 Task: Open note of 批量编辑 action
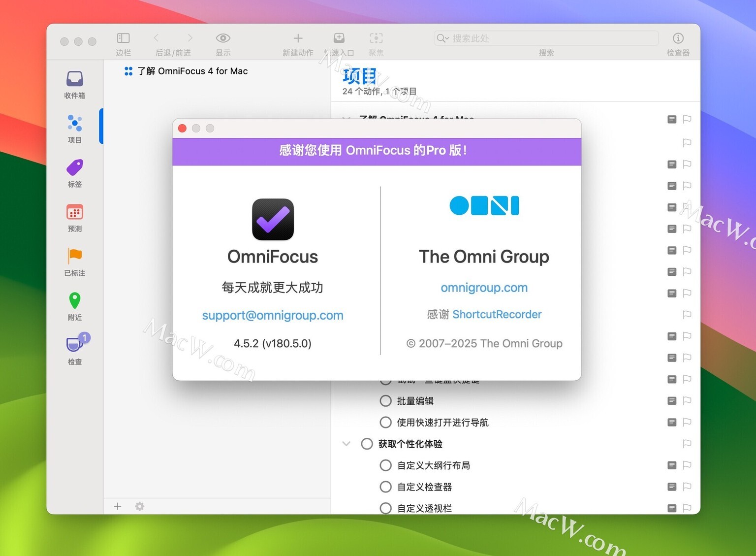click(x=672, y=400)
